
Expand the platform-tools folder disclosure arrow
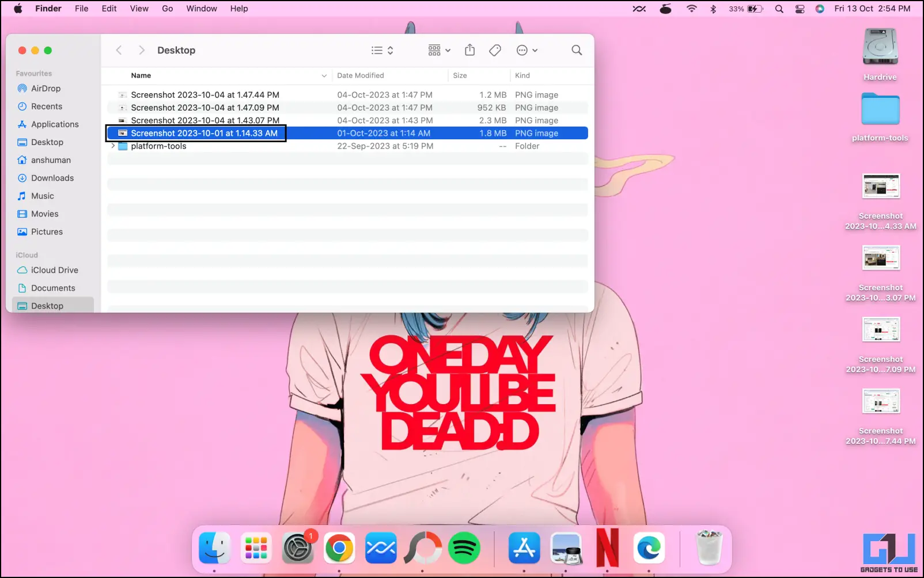113,146
